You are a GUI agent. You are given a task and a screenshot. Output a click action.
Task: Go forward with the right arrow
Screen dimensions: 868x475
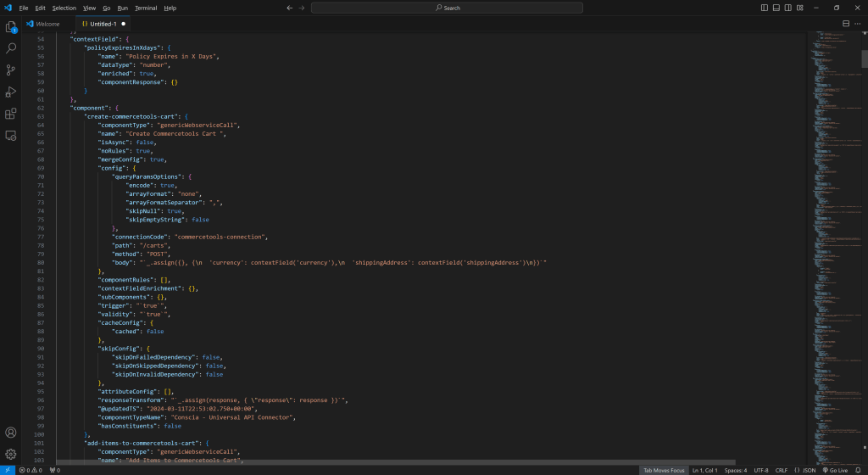302,8
